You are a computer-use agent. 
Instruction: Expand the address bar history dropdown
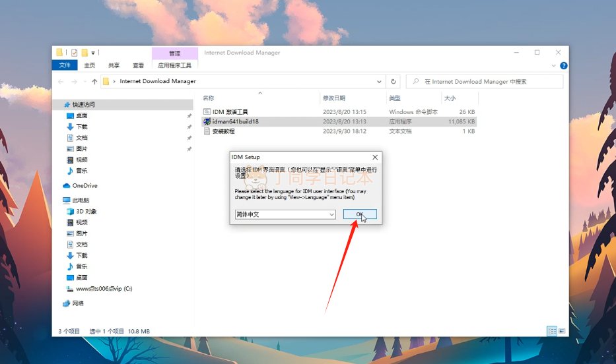point(379,82)
